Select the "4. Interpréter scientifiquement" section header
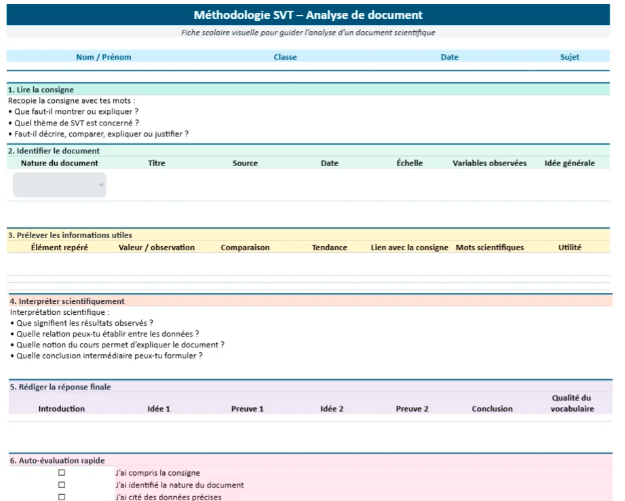 click(x=67, y=301)
